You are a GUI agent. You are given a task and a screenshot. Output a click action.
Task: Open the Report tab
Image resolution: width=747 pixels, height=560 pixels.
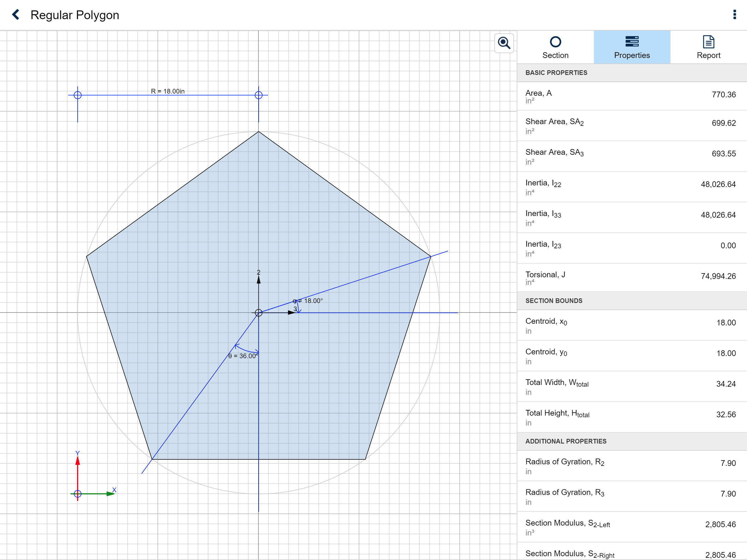pyautogui.click(x=708, y=47)
